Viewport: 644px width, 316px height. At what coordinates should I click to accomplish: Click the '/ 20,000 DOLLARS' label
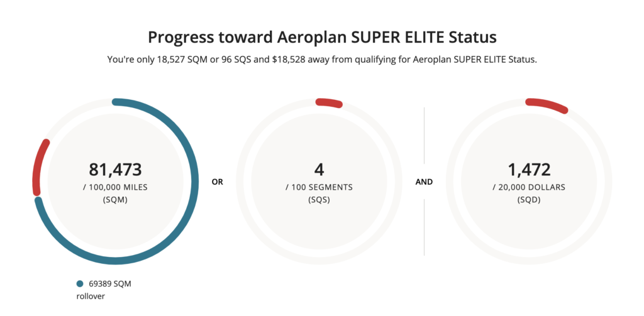[x=529, y=187]
